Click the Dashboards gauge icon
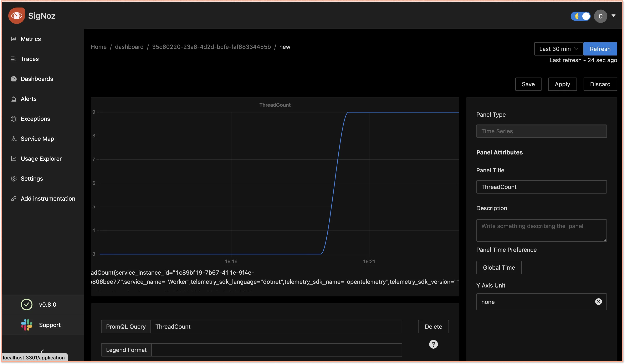This screenshot has height=364, width=625. pyautogui.click(x=14, y=79)
